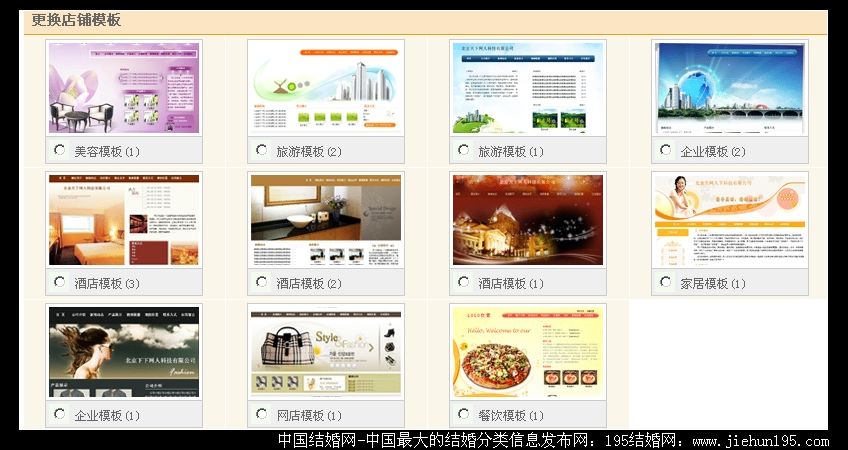Select the 酒店模板(3) radio button
The height and width of the screenshot is (450, 848).
[x=60, y=283]
